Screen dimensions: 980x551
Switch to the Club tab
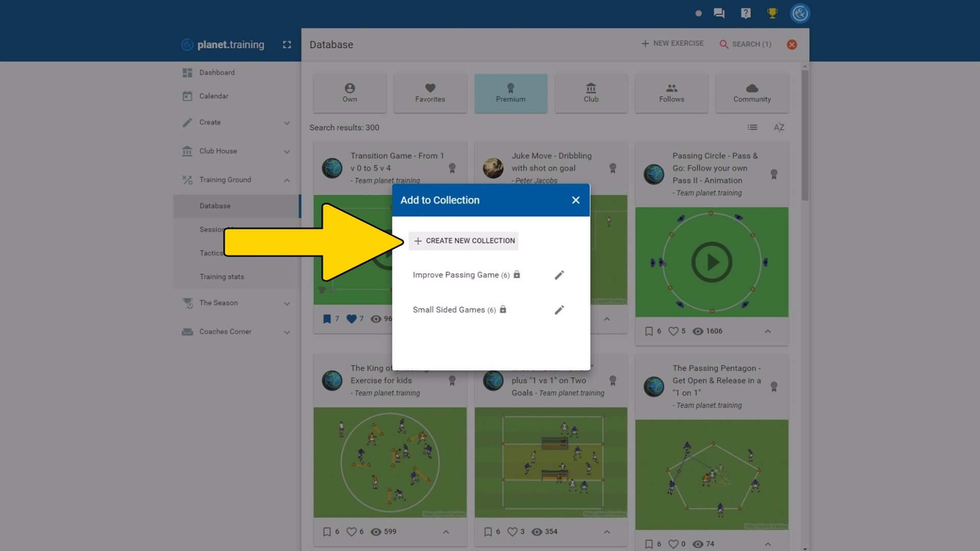point(591,93)
